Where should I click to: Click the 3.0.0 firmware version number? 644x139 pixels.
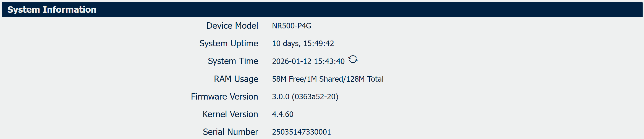[281, 97]
